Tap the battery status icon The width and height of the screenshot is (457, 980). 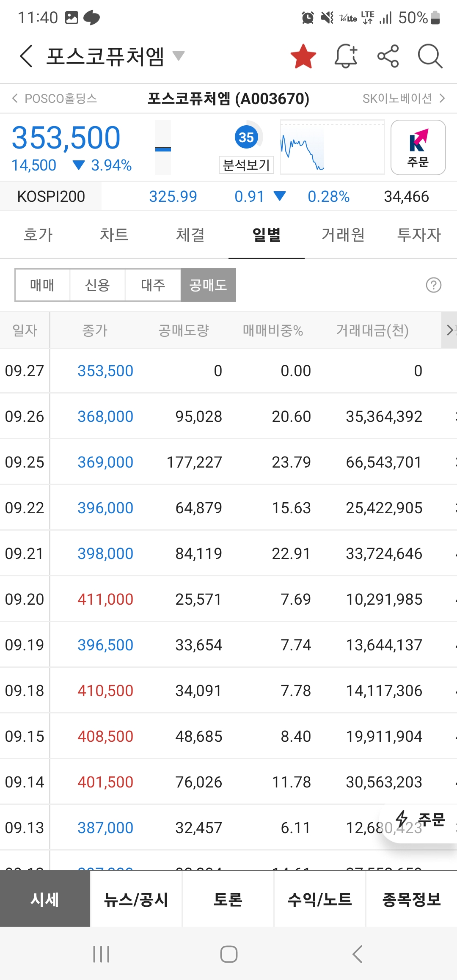coord(435,18)
